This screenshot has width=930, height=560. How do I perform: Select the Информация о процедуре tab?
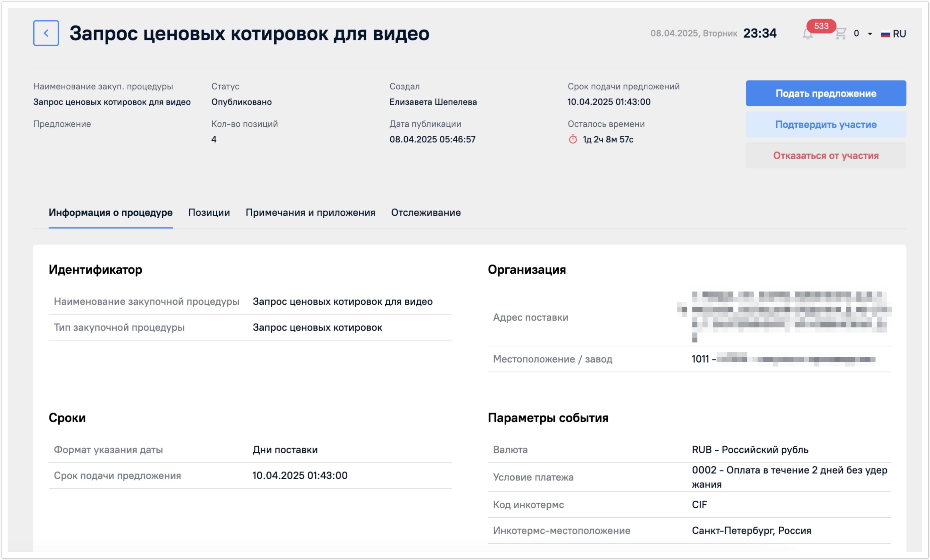[x=110, y=212]
